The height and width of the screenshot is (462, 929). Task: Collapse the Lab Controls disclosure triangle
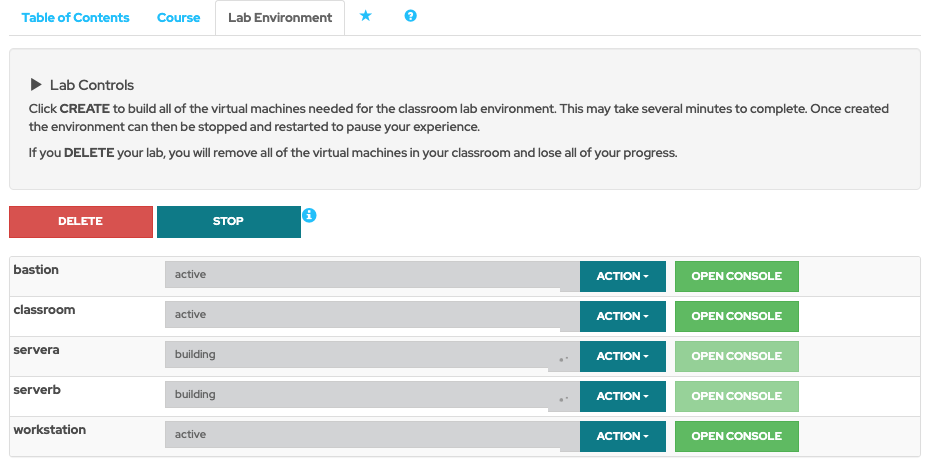tap(36, 85)
